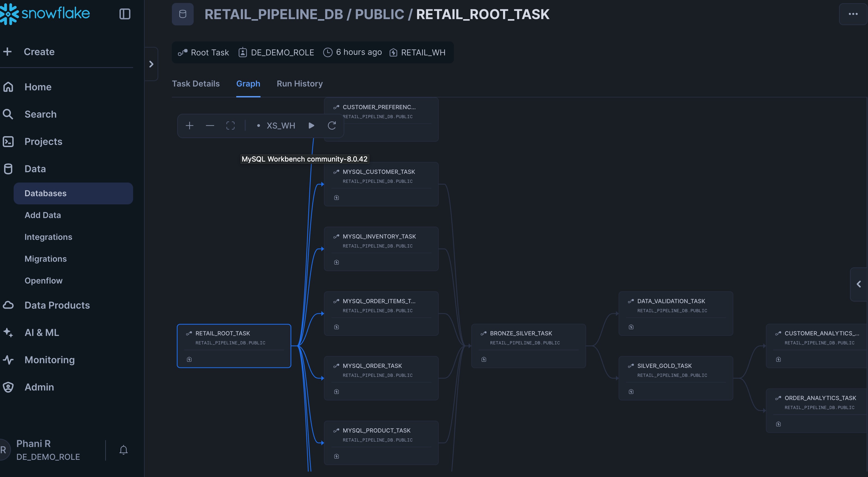Open RETAIL_PIPELINE_DB breadcrumb link
Screen dimensions: 868x477
(274, 14)
